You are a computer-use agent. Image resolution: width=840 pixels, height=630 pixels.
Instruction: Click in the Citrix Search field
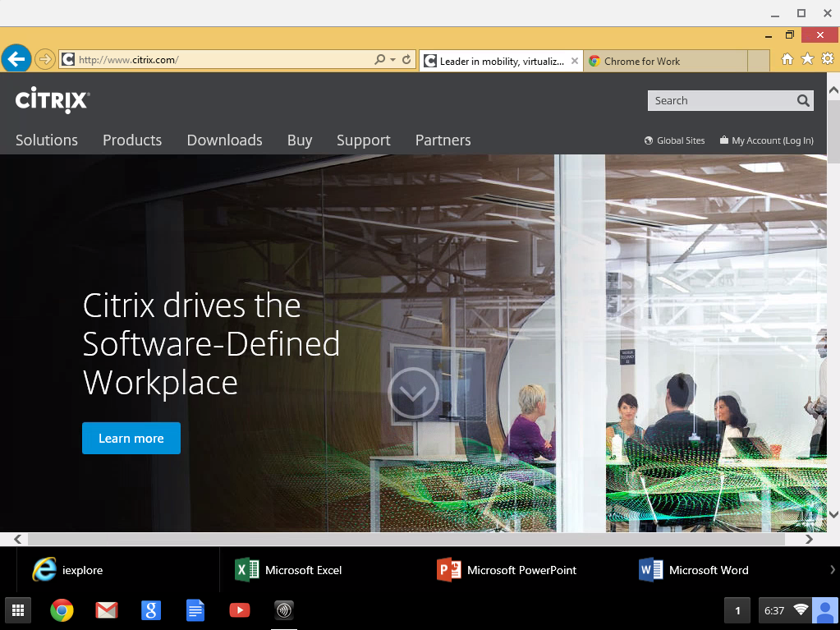pyautogui.click(x=718, y=101)
